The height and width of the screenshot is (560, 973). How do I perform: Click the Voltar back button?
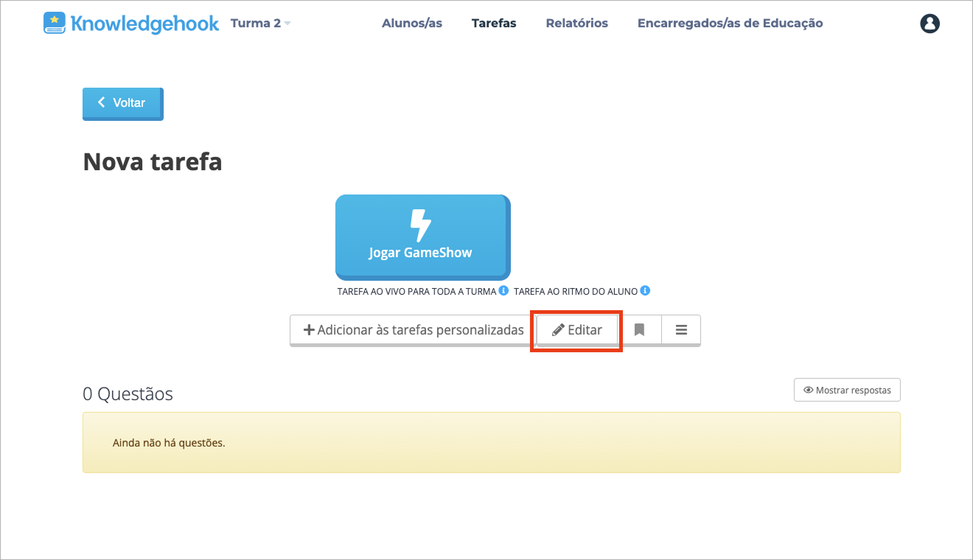122,103
